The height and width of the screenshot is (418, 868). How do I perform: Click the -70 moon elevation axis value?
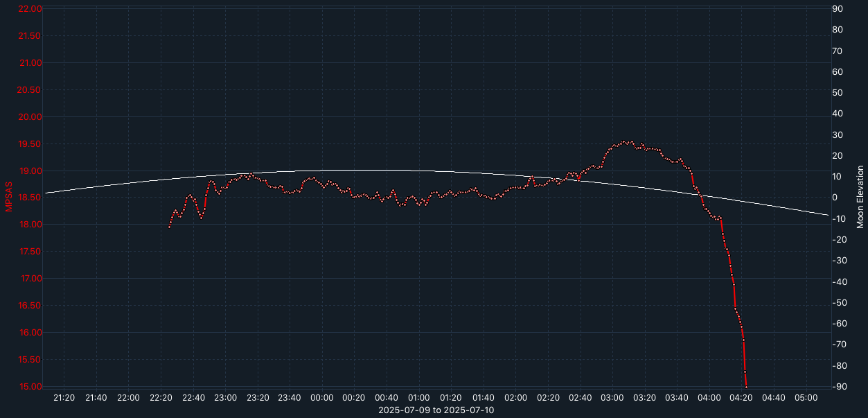pyautogui.click(x=838, y=345)
